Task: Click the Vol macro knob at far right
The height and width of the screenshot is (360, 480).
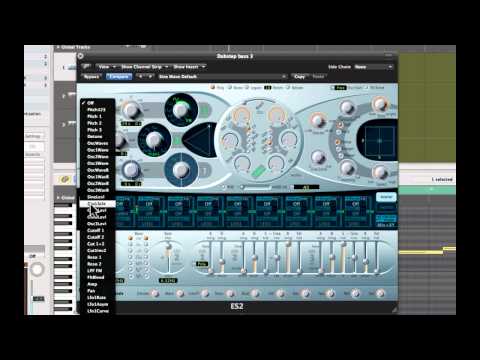Action: pyautogui.click(x=380, y=293)
